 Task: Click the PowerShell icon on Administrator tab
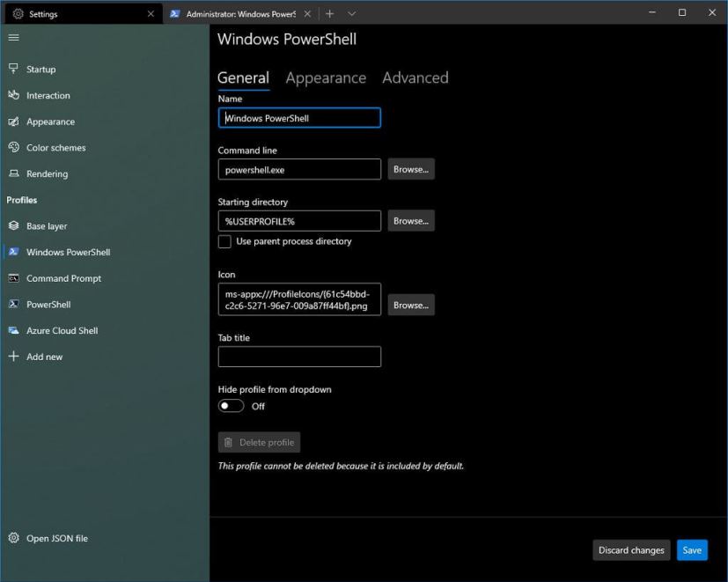tap(174, 14)
